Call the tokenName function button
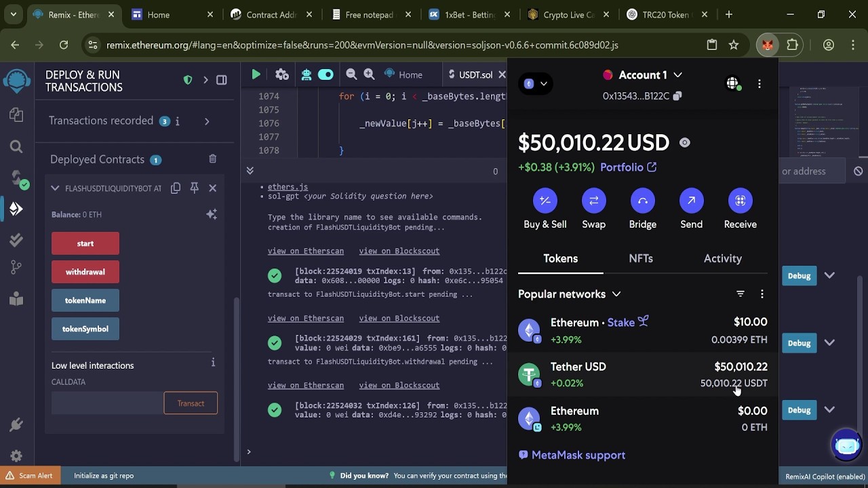 click(x=85, y=300)
